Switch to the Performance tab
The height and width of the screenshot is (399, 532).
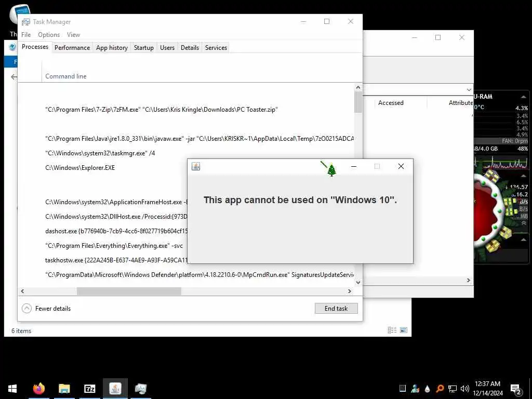[72, 48]
